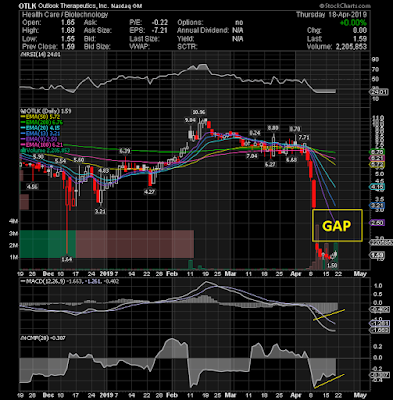Click the 24.01 RSI value tag
This screenshot has width=393, height=400.
380,92
